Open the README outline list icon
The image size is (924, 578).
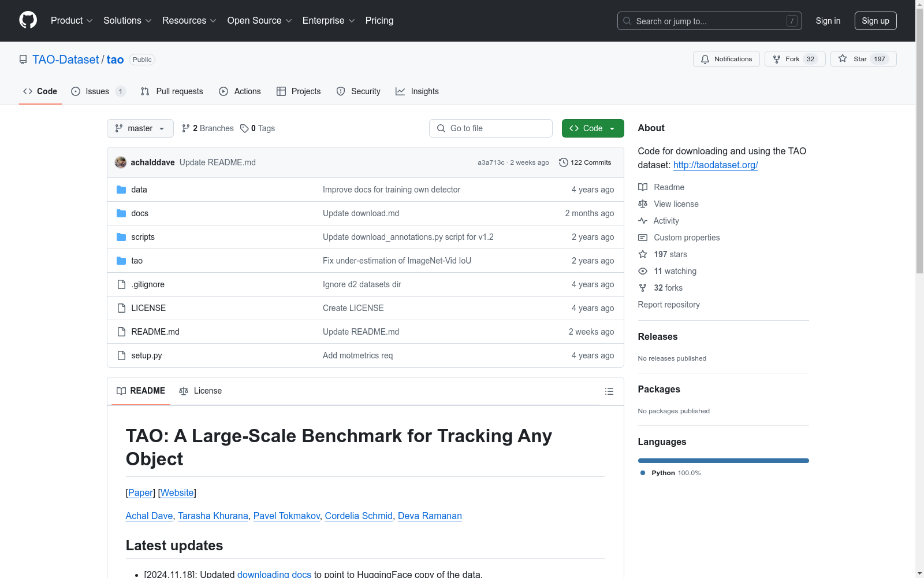pyautogui.click(x=609, y=391)
